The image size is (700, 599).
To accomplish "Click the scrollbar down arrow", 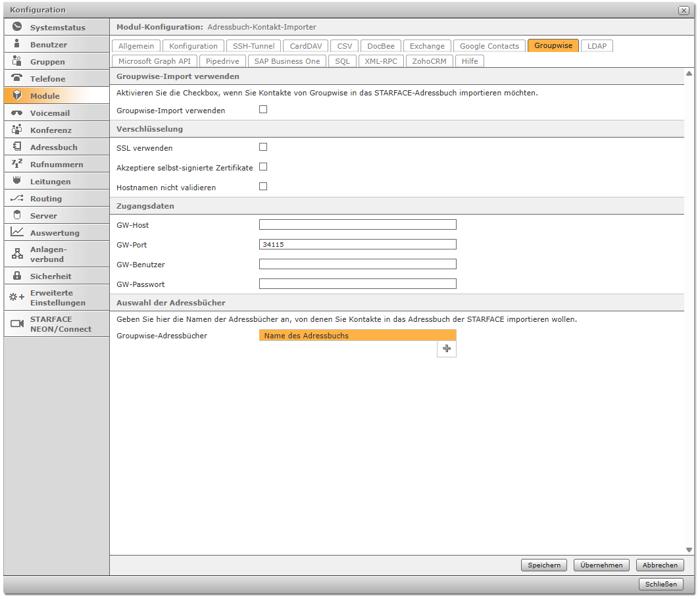I will tap(689, 550).
